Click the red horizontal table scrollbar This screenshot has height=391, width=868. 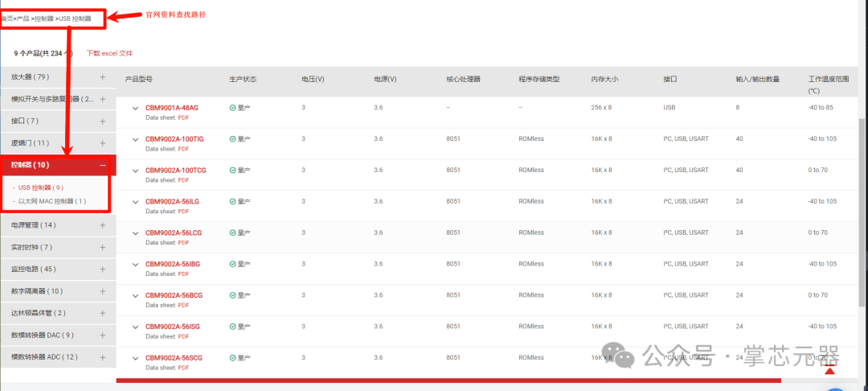pos(448,381)
